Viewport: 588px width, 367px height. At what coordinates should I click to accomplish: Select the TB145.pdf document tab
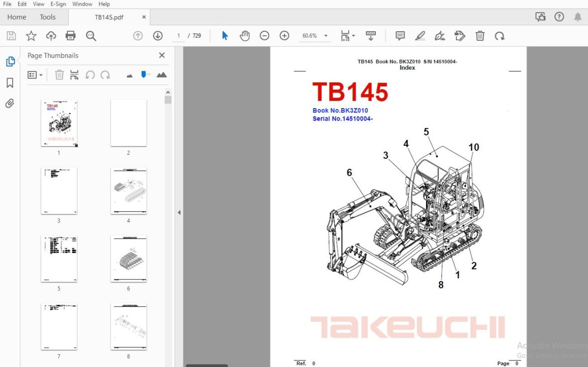tap(109, 17)
